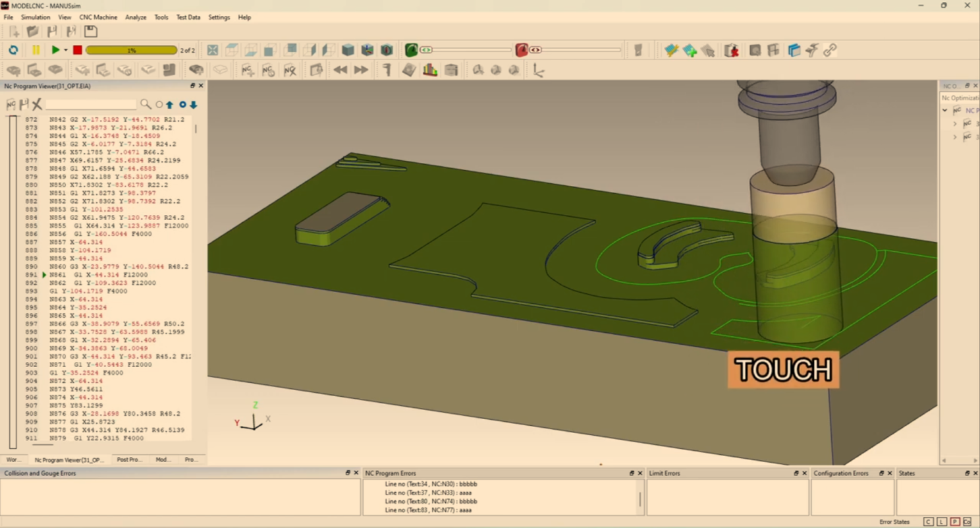This screenshot has width=980, height=528.
Task: Click the blue refresh/reset simulation icon
Action: (13, 50)
